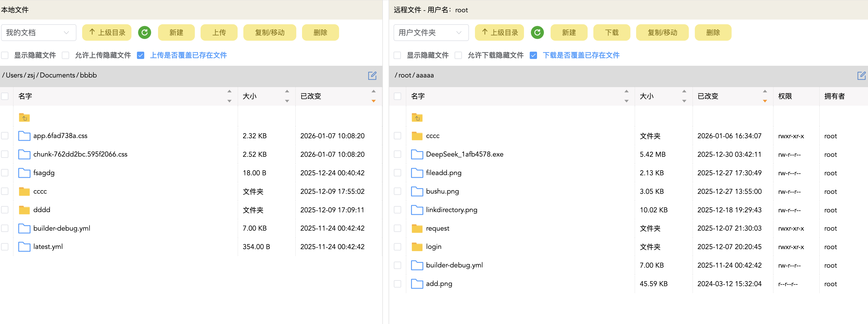The height and width of the screenshot is (324, 868).
Task: Click the remote request folder icon
Action: pyautogui.click(x=417, y=228)
